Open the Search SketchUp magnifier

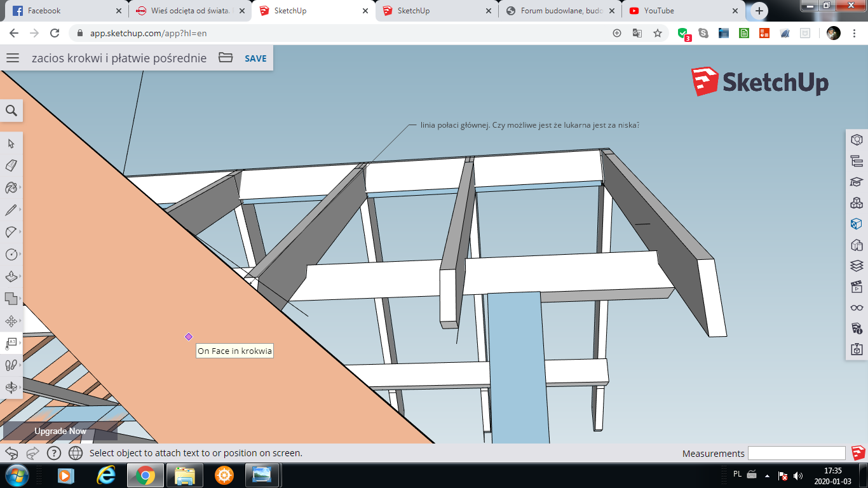coord(11,111)
